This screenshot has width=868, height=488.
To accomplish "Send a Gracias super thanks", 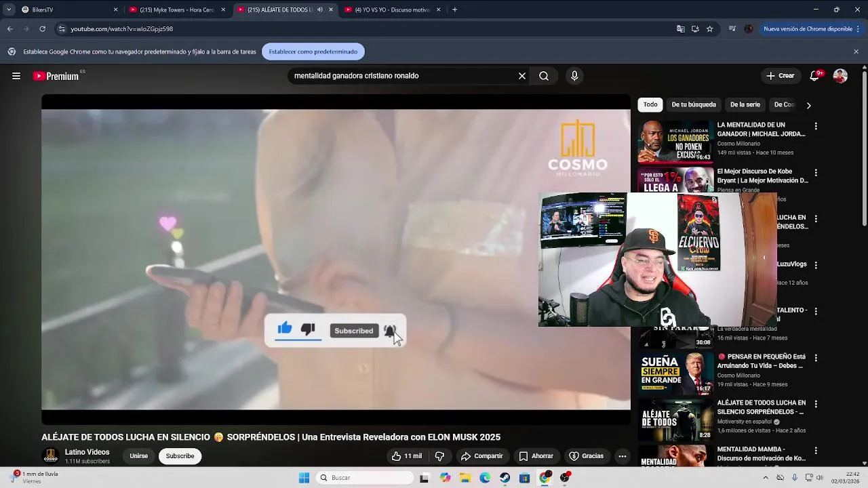I will [586, 456].
